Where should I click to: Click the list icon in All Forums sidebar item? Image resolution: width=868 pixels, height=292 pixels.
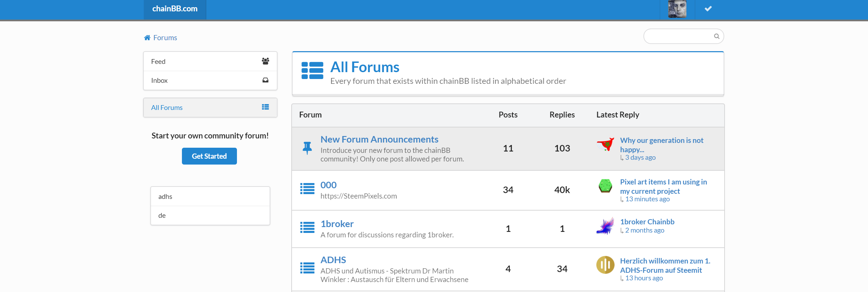click(x=265, y=107)
